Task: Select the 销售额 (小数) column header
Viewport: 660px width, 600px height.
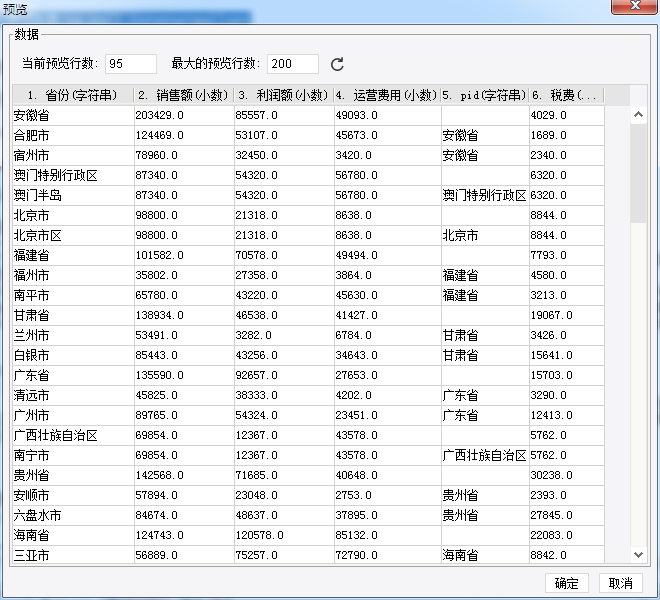Action: pyautogui.click(x=184, y=95)
